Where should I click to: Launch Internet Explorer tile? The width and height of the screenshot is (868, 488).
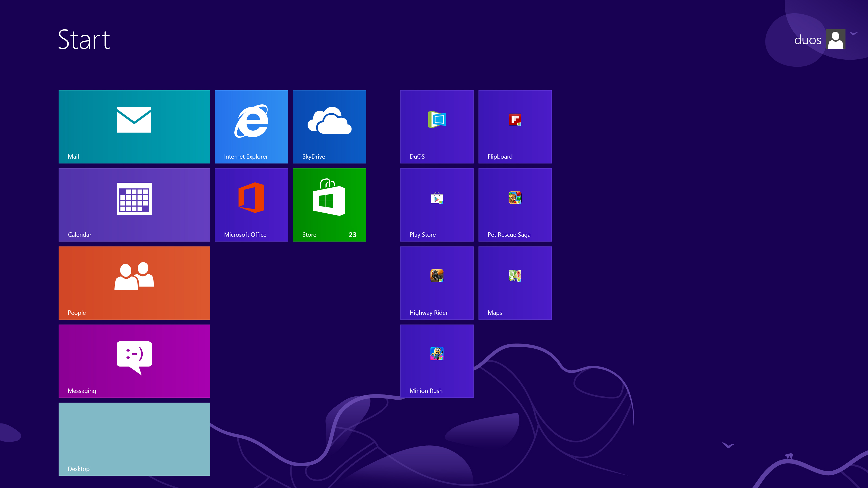pos(251,127)
